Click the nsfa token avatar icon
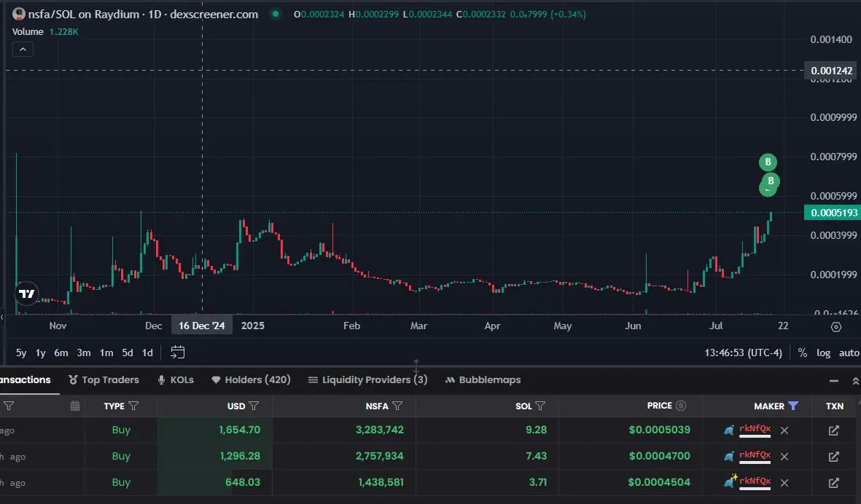The image size is (861, 504). pyautogui.click(x=19, y=15)
